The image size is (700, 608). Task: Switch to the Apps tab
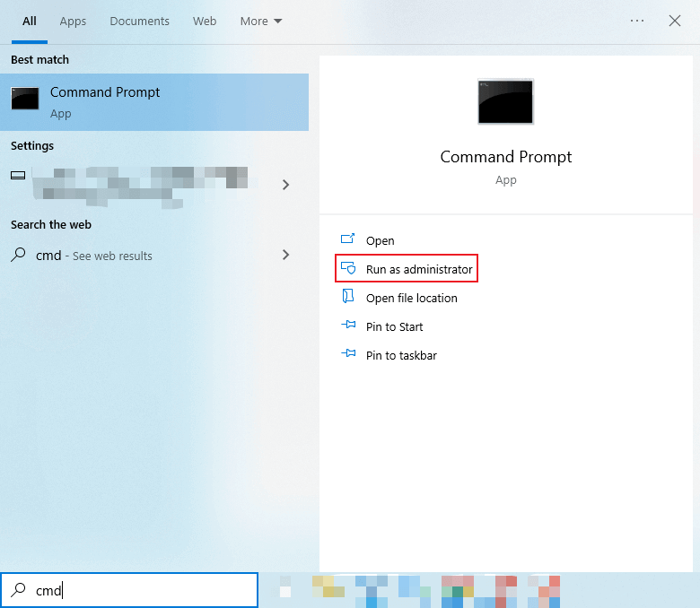73,22
